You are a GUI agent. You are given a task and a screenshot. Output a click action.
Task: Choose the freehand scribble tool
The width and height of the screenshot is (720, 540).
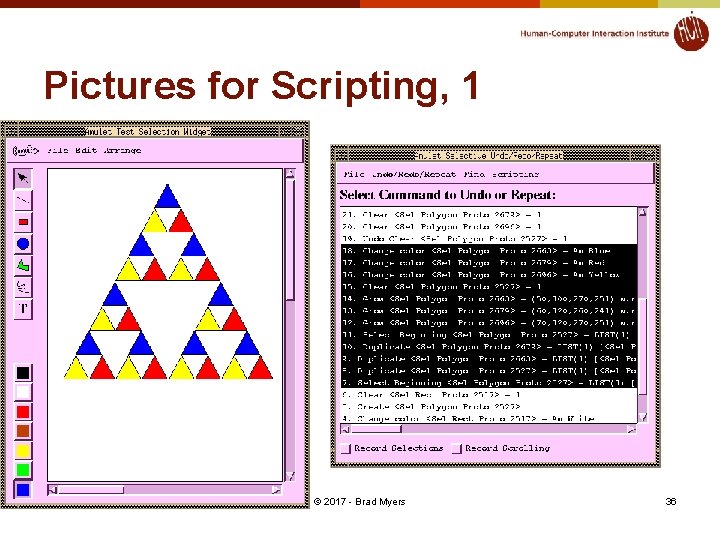tap(23, 287)
